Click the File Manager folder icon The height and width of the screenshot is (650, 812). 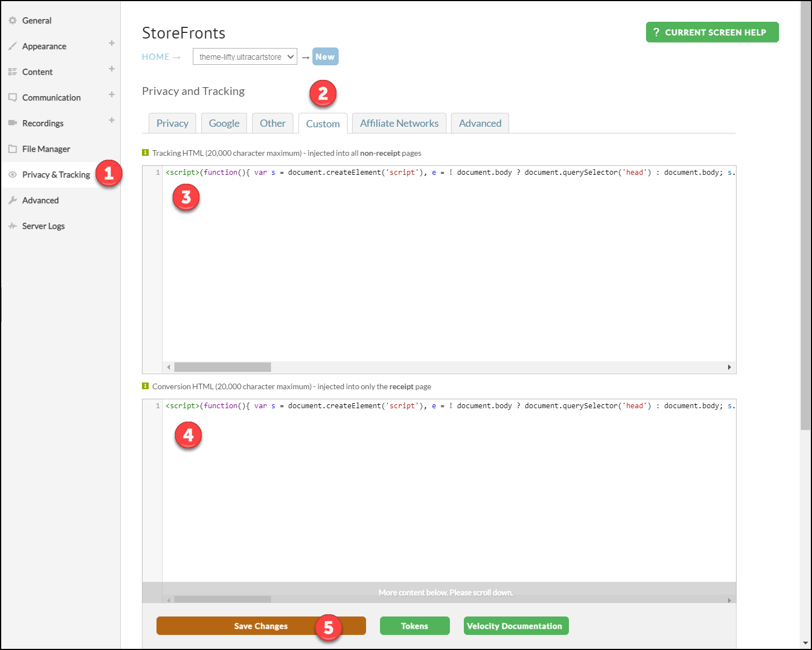(x=12, y=149)
